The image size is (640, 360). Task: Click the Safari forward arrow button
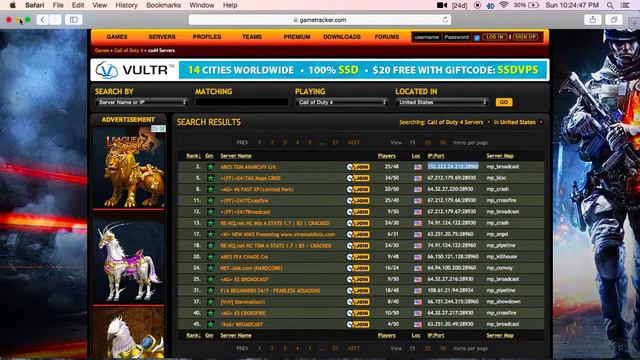56,20
